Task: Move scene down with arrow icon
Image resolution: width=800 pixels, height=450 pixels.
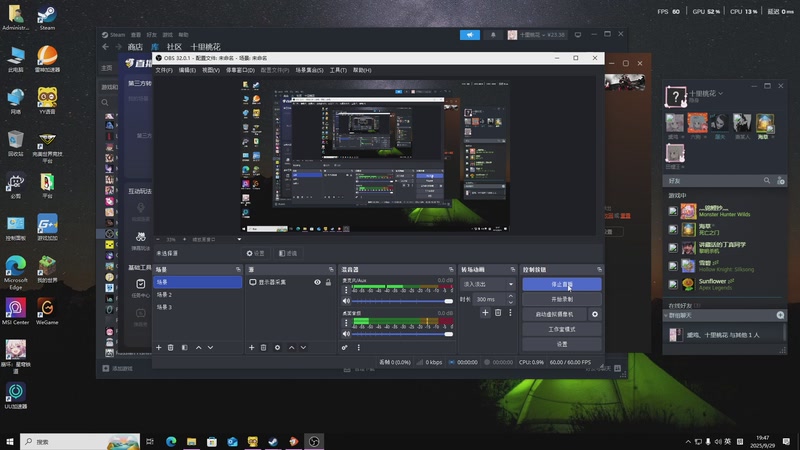Action: click(210, 347)
